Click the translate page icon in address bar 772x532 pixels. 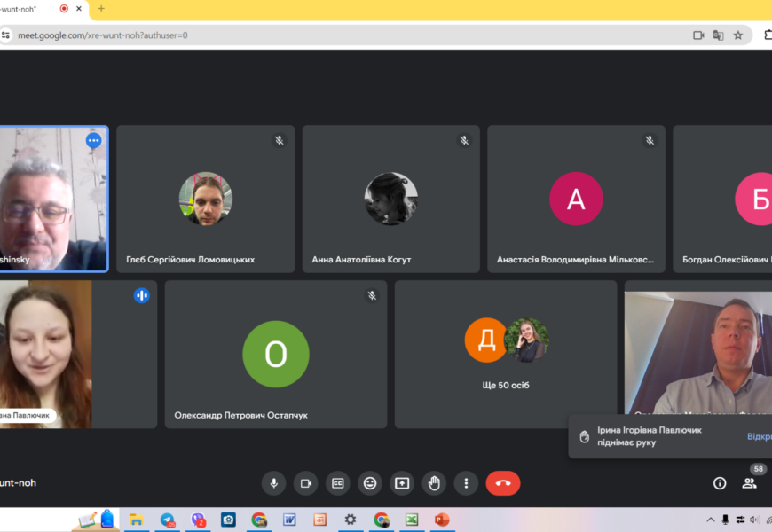coord(718,35)
